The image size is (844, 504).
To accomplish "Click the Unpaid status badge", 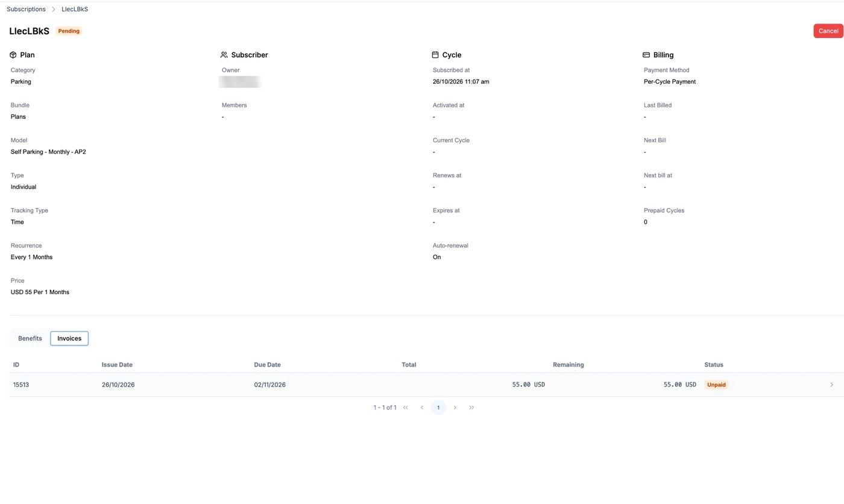I will click(716, 385).
